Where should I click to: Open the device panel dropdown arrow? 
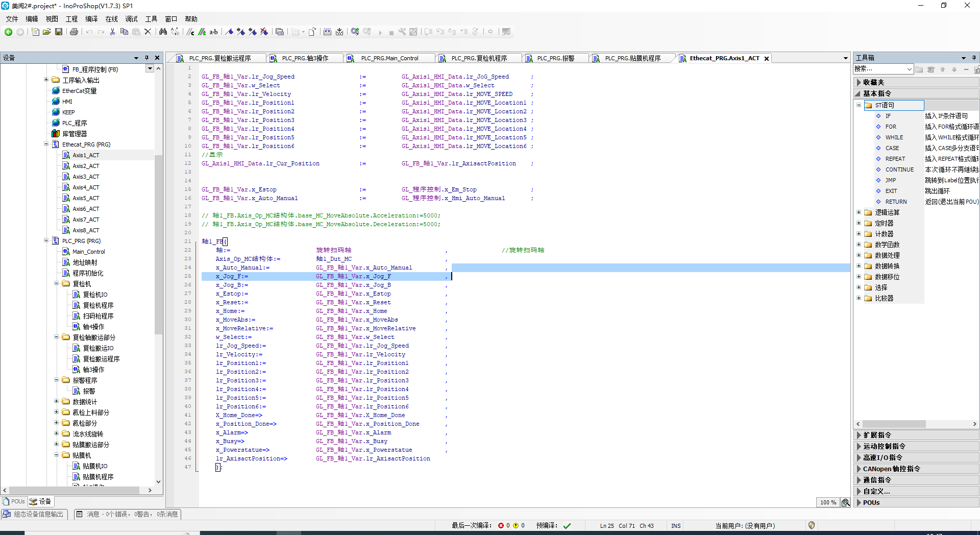click(x=136, y=58)
